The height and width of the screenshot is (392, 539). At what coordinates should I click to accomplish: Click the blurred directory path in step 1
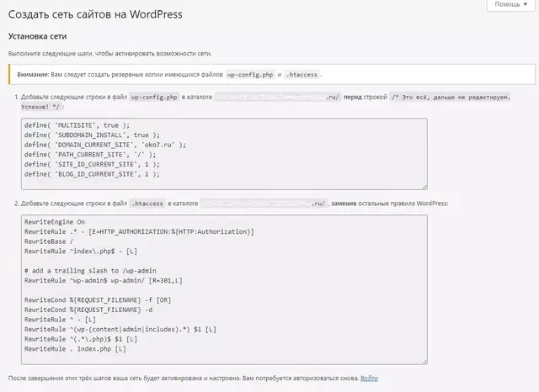(x=277, y=97)
